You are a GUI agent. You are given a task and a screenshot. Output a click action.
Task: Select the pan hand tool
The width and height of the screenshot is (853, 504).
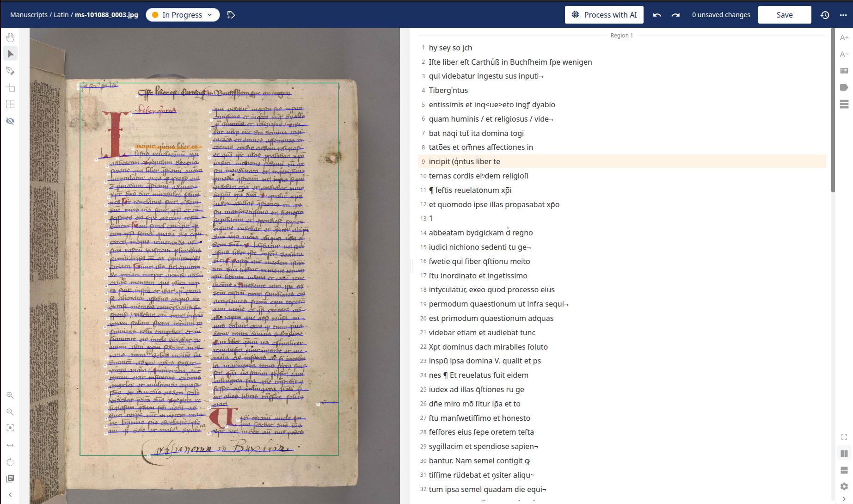10,37
